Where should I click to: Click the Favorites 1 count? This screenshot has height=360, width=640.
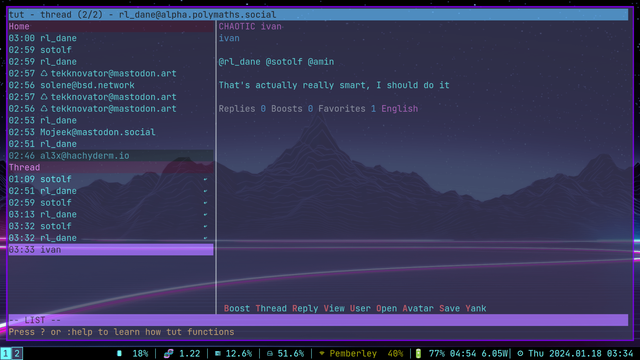click(347, 109)
